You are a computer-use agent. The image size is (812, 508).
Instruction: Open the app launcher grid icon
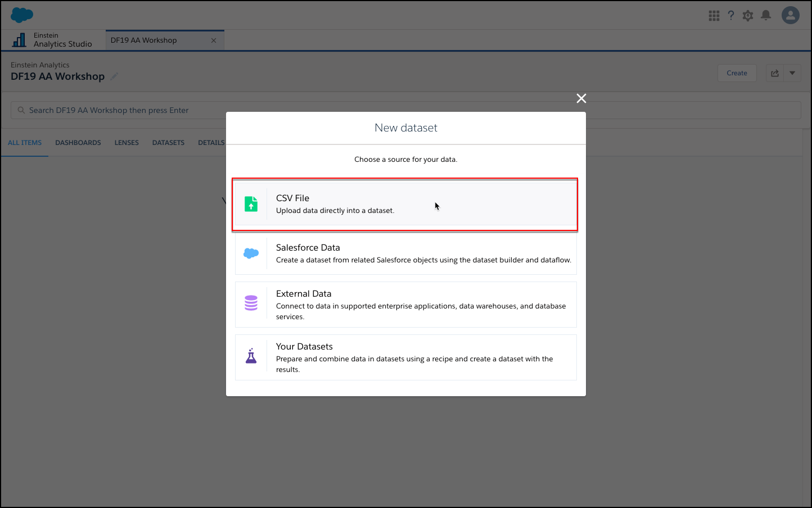(x=714, y=16)
